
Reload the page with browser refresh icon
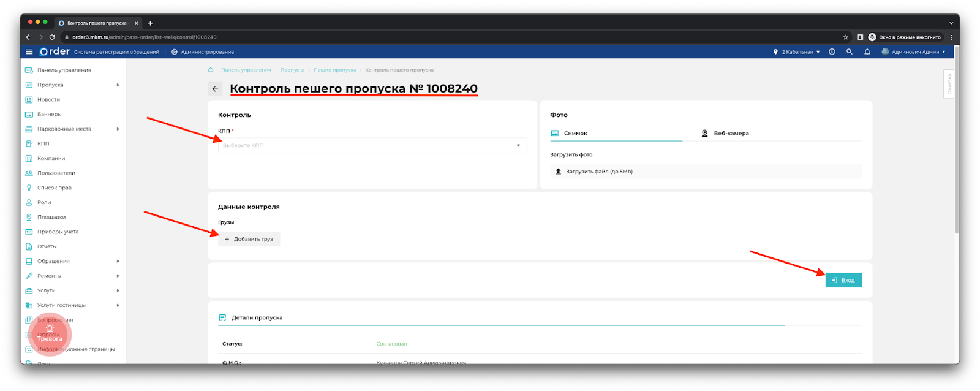click(52, 37)
